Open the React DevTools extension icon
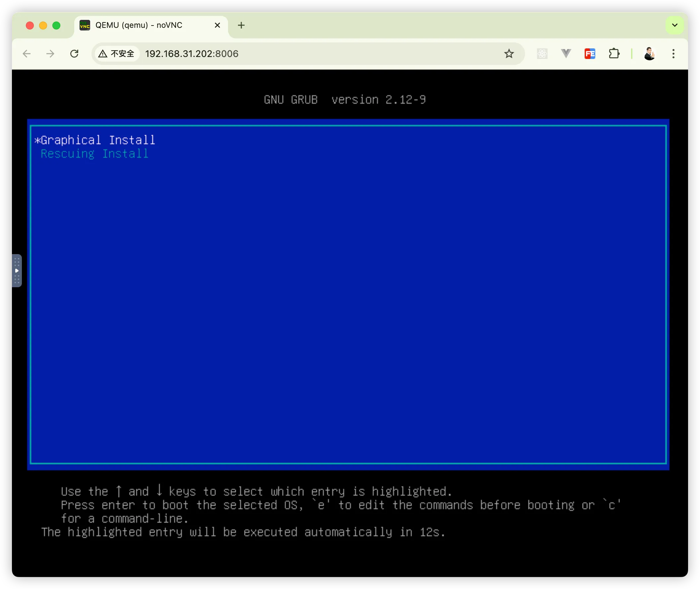700x589 pixels. point(542,54)
